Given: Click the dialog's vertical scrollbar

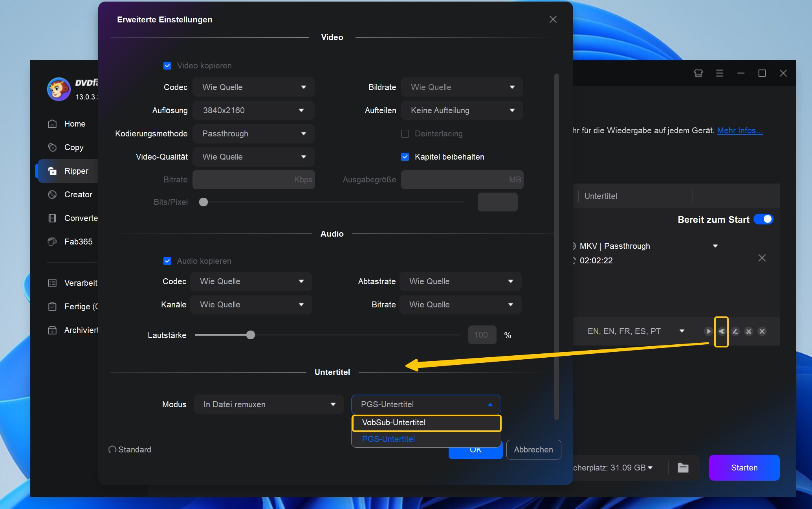Looking at the screenshot, I should pos(556,246).
